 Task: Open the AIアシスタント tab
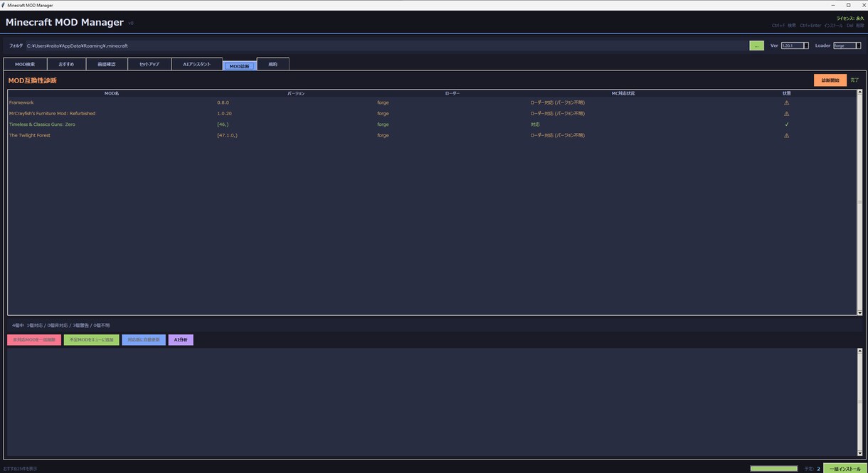[196, 64]
